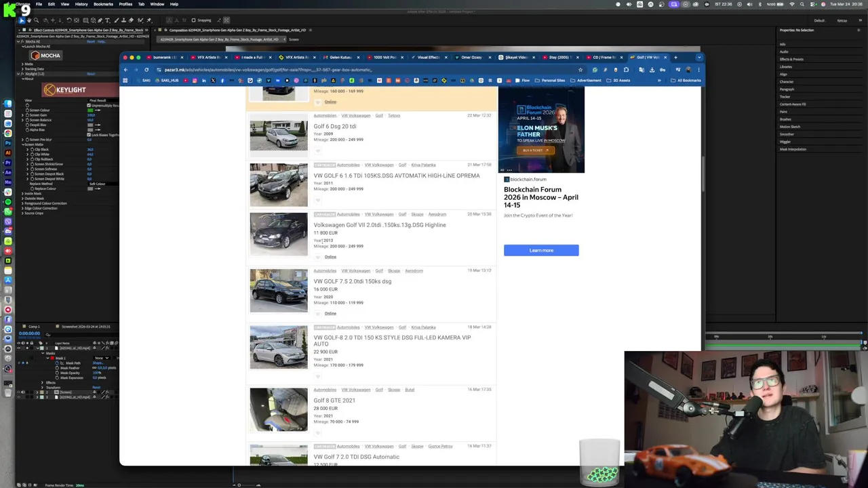The width and height of the screenshot is (868, 488).
Task: Click the Mocha logo button
Action: coord(45,56)
